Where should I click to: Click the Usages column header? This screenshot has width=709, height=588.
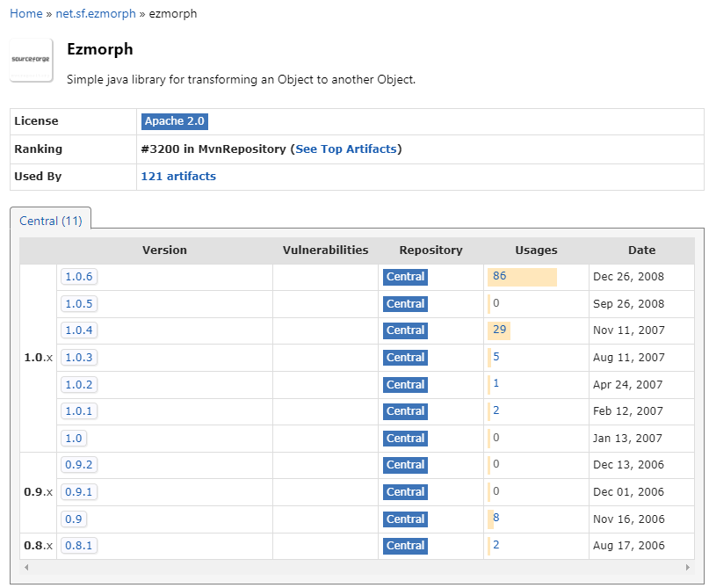point(536,250)
